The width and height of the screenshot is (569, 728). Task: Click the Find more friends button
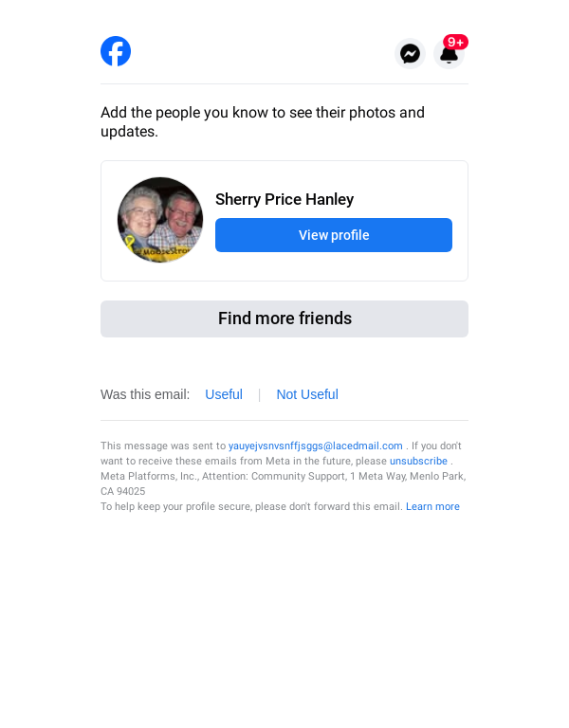tap(284, 318)
